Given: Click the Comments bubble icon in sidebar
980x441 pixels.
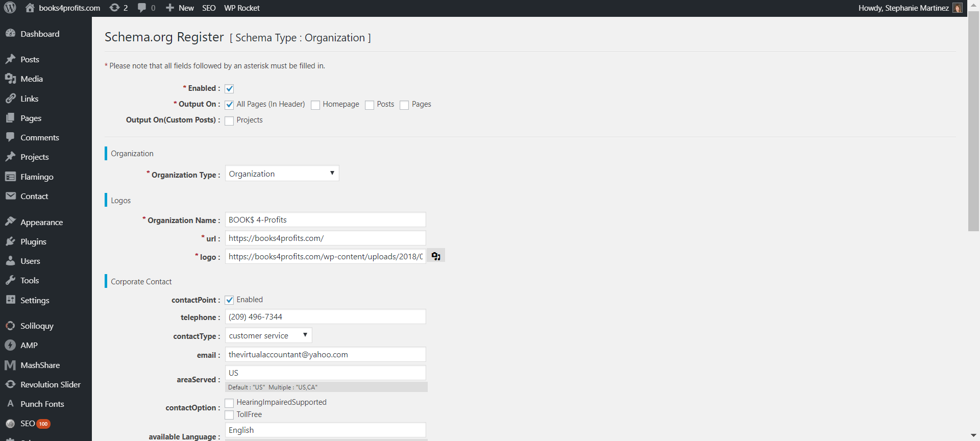Looking at the screenshot, I should coord(10,137).
